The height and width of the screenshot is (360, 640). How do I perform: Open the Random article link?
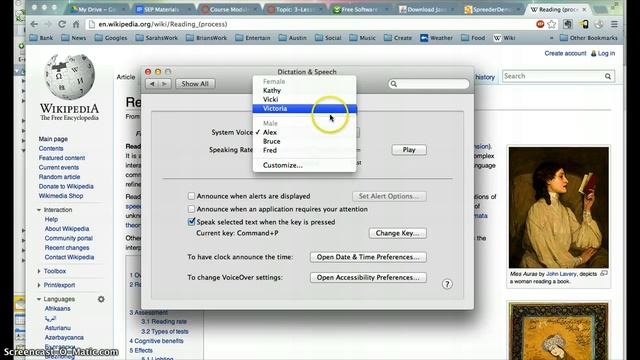tap(59, 177)
